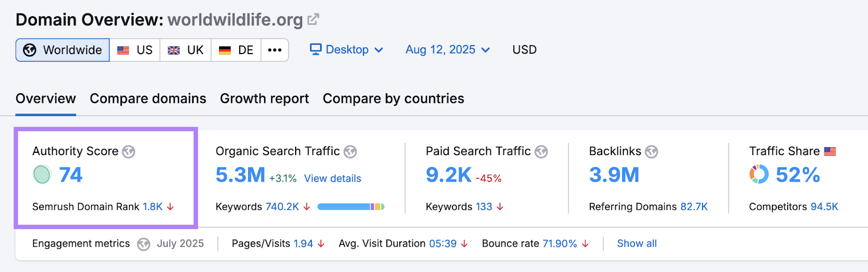Click globe icon beside Engagement metrics
Screen dimensions: 868x272
point(143,244)
